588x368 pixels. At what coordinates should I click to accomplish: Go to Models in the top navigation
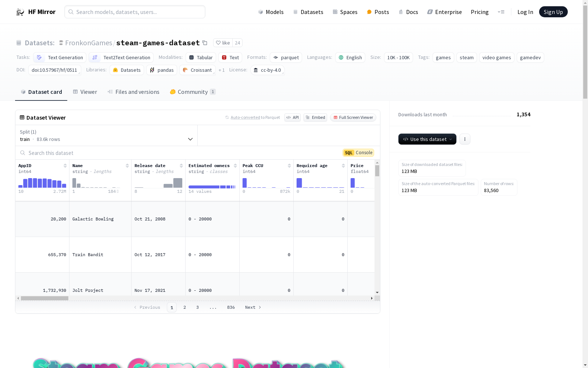pyautogui.click(x=271, y=12)
